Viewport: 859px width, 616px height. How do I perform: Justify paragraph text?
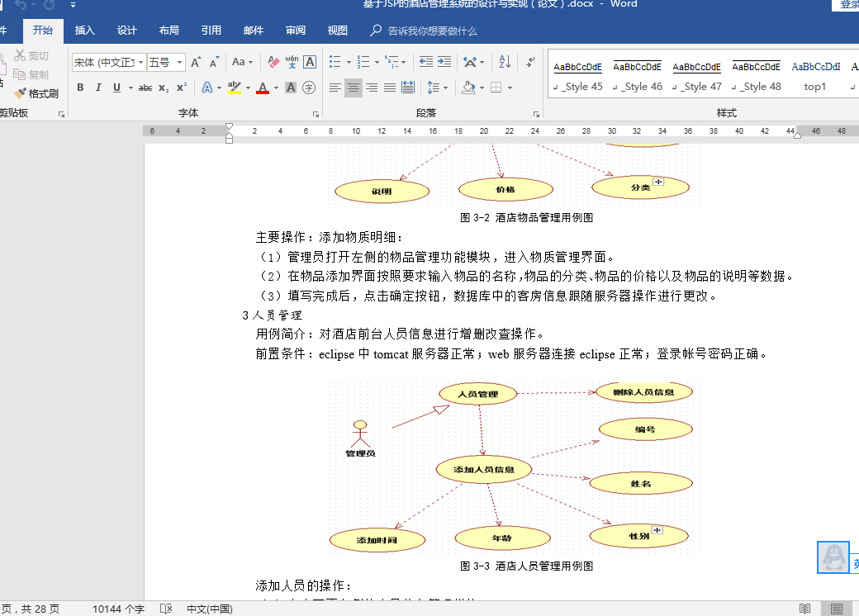[390, 88]
